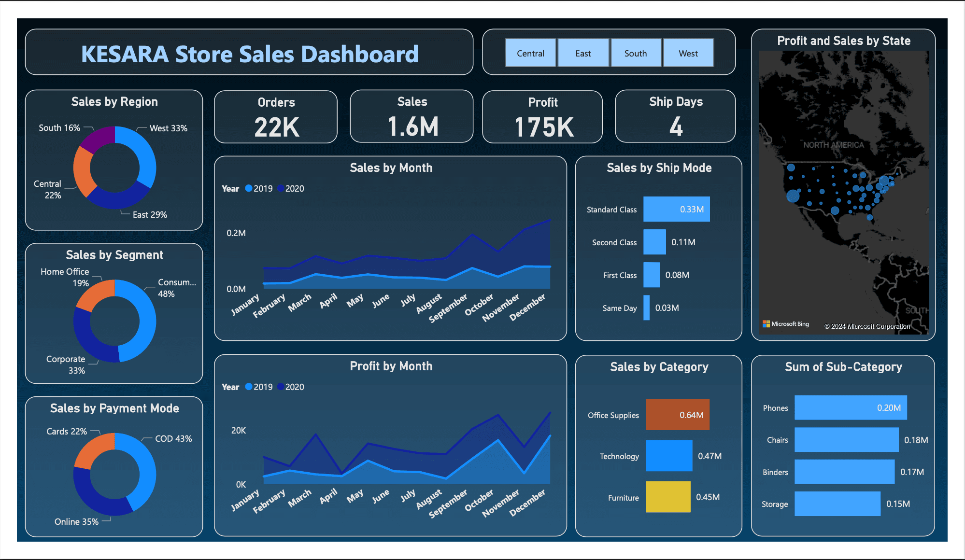This screenshot has height=560, width=965.
Task: Click the Same Day ship mode bar
Action: click(x=646, y=308)
